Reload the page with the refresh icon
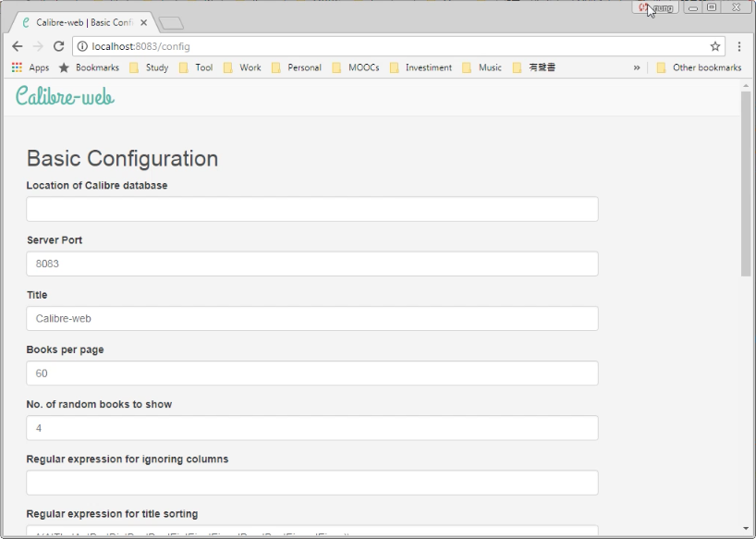The height and width of the screenshot is (539, 756). click(x=59, y=46)
